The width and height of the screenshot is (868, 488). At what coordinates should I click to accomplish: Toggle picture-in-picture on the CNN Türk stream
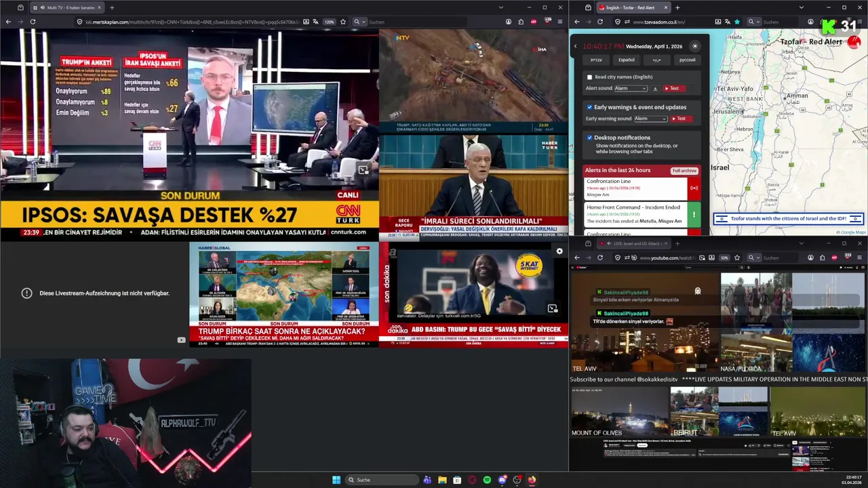tap(363, 170)
